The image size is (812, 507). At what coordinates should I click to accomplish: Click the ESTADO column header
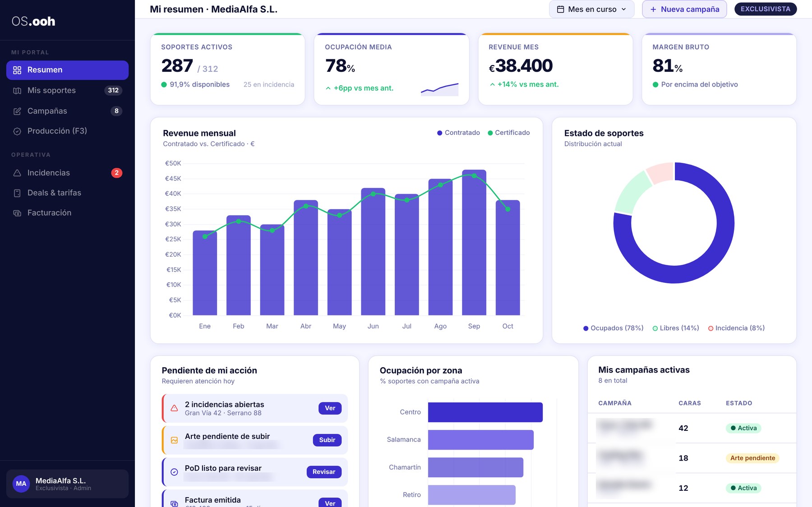pyautogui.click(x=738, y=403)
